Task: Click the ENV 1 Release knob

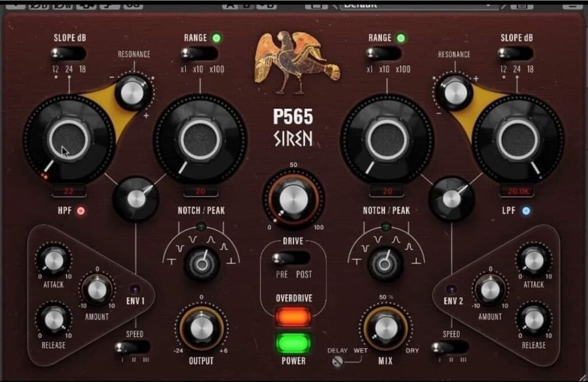Action: click(x=54, y=319)
